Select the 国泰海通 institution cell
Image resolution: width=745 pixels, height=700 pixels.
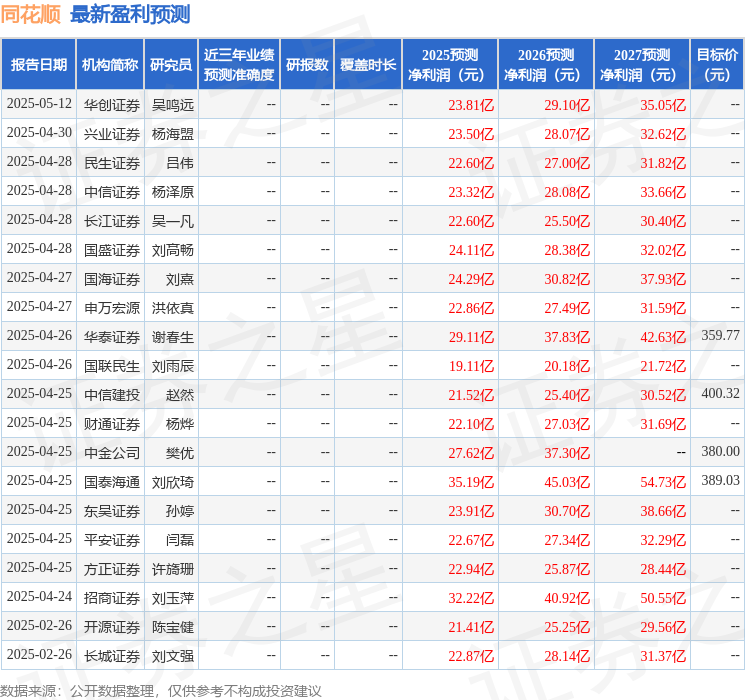coord(112,482)
